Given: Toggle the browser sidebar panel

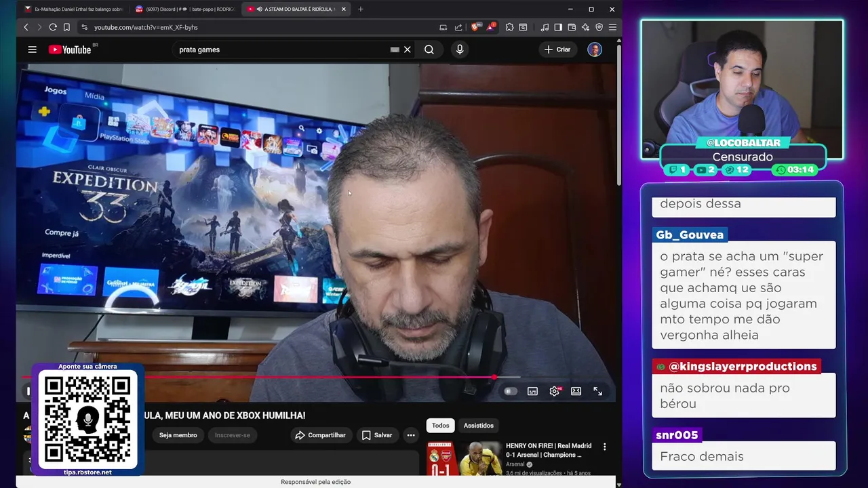Looking at the screenshot, I should 558,27.
